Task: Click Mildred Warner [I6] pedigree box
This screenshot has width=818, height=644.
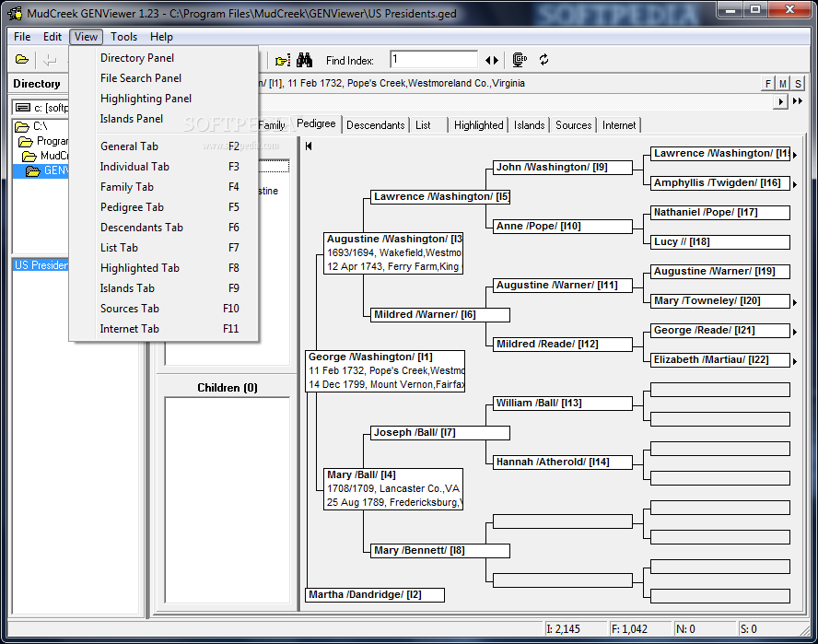Action: 440,315
